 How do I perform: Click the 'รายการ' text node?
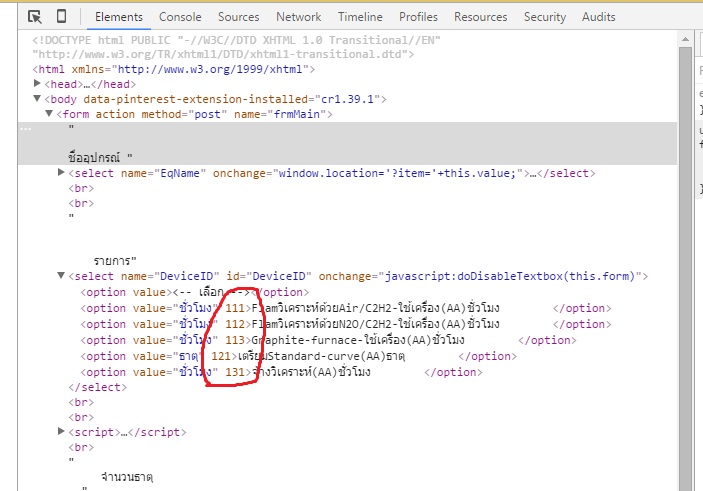pyautogui.click(x=115, y=261)
